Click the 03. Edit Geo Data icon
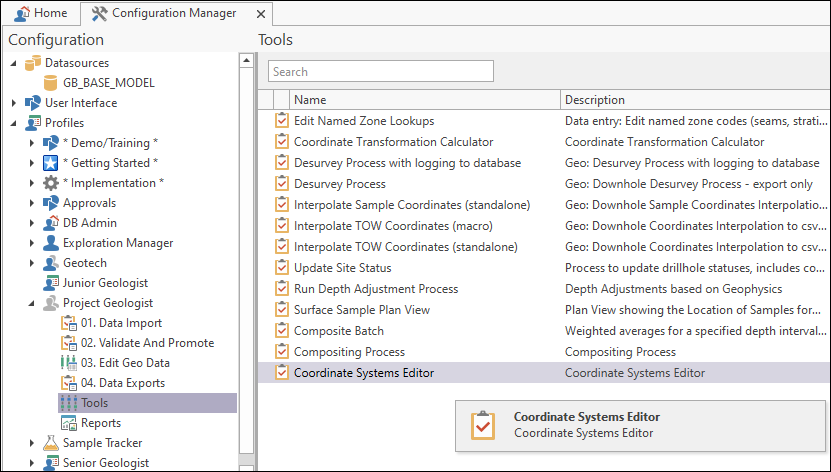 68,363
